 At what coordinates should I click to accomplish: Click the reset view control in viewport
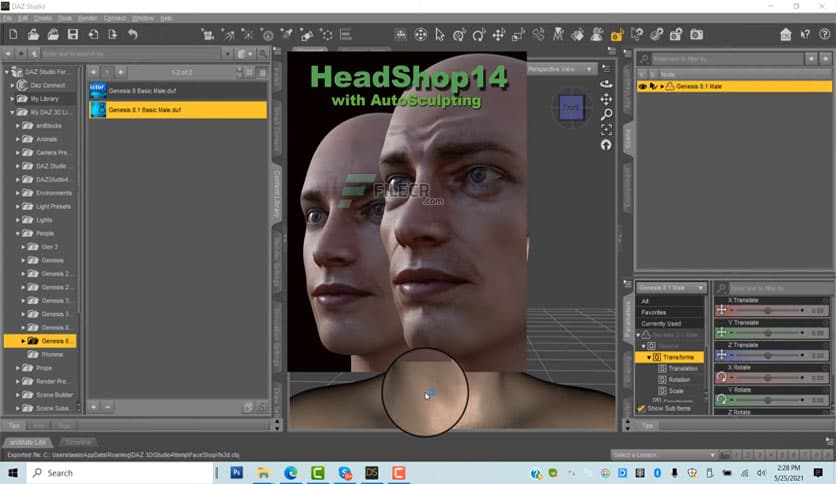pos(606,145)
